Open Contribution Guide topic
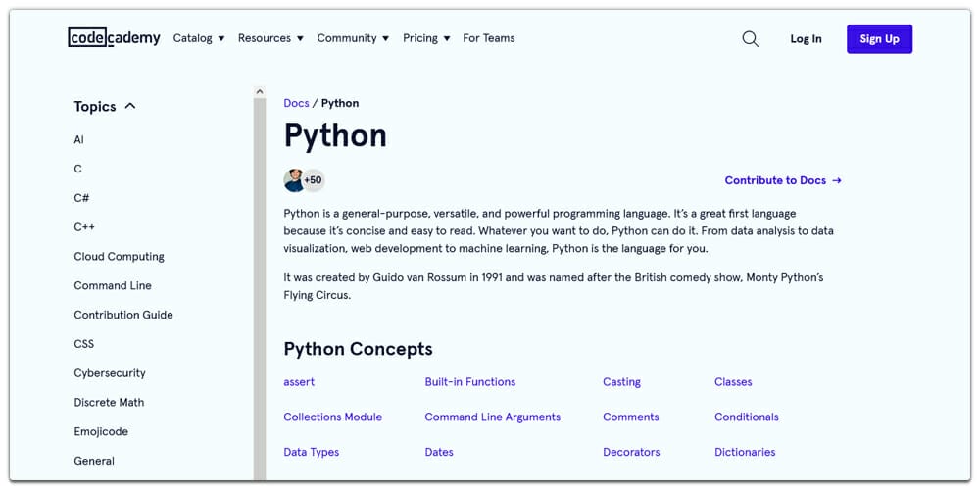The image size is (980, 490). (x=123, y=315)
